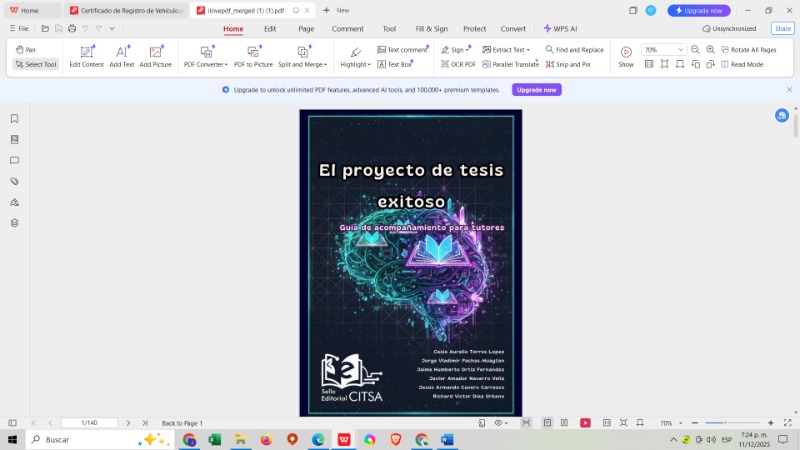The height and width of the screenshot is (450, 800).
Task: Open the 70% zoom level combo box
Action: point(664,49)
